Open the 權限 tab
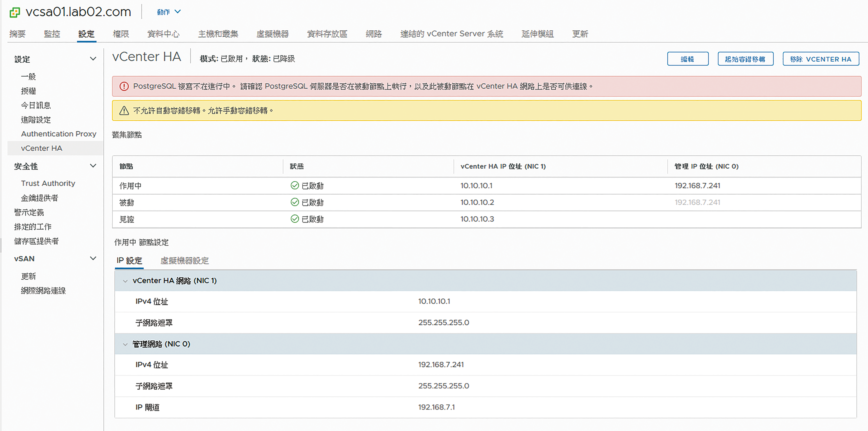Image resolution: width=868 pixels, height=431 pixels. point(121,34)
